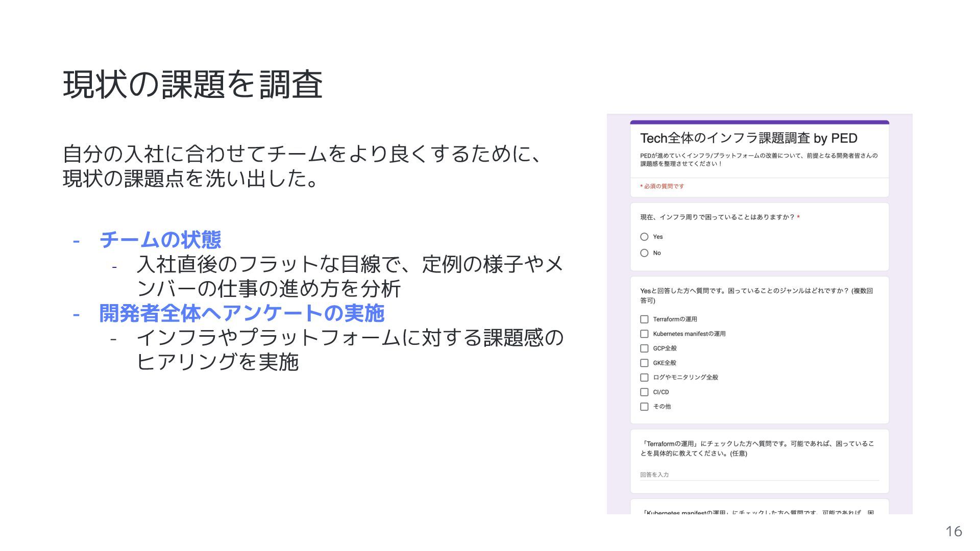Check the ログやモニタリング全般 checkbox
Image resolution: width=980 pixels, height=551 pixels.
pyautogui.click(x=644, y=378)
